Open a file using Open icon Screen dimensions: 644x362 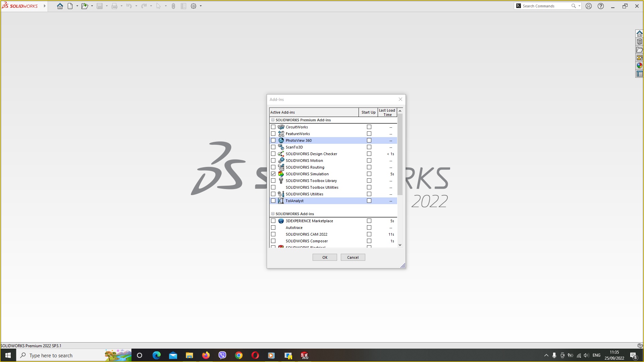point(85,6)
